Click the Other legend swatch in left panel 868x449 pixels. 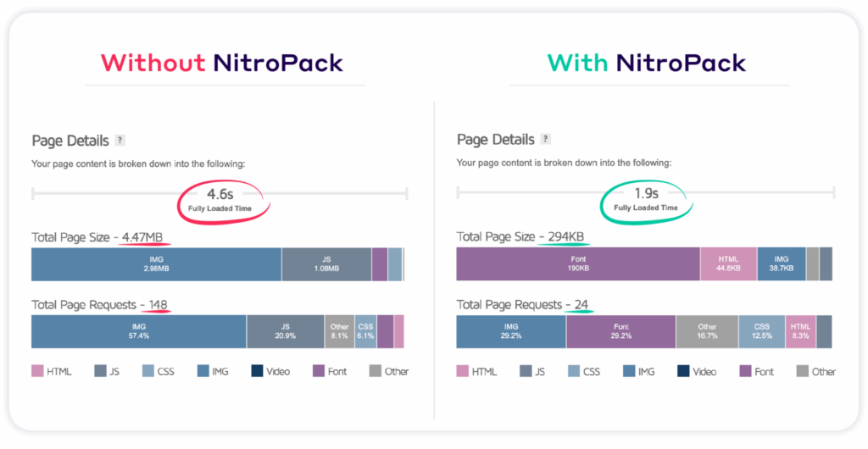coord(376,371)
